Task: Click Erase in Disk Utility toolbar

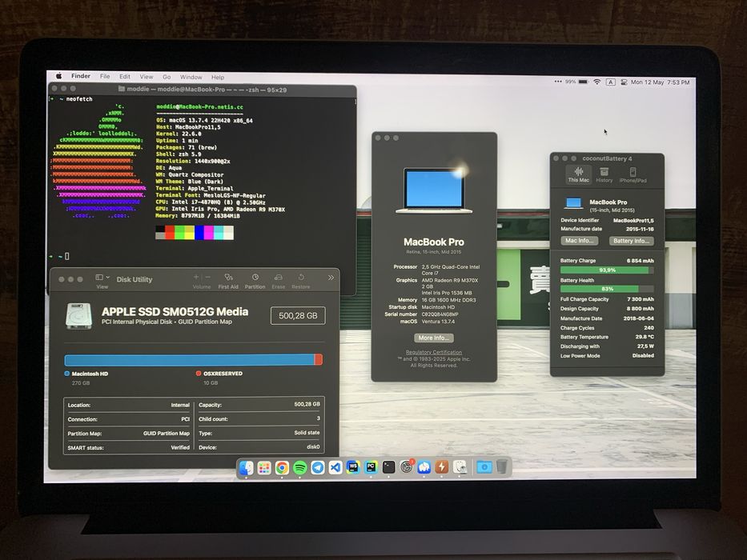Action: (x=278, y=281)
